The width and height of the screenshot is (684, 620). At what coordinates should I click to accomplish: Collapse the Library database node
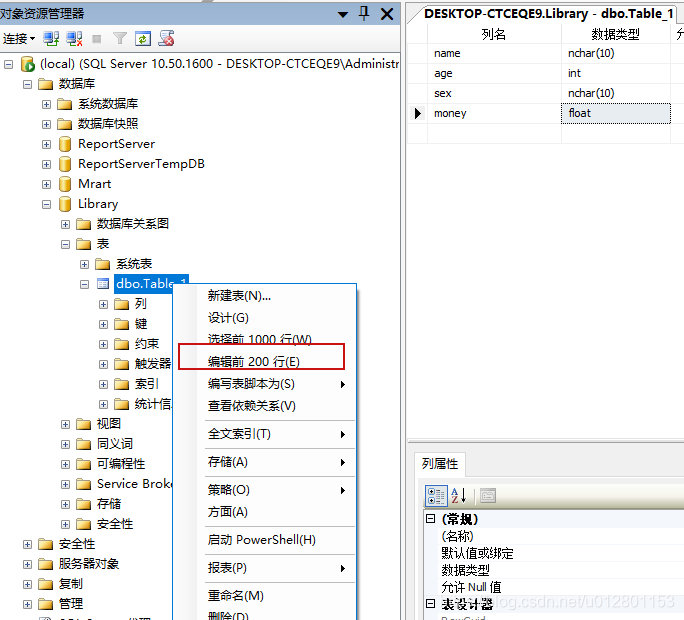46,205
